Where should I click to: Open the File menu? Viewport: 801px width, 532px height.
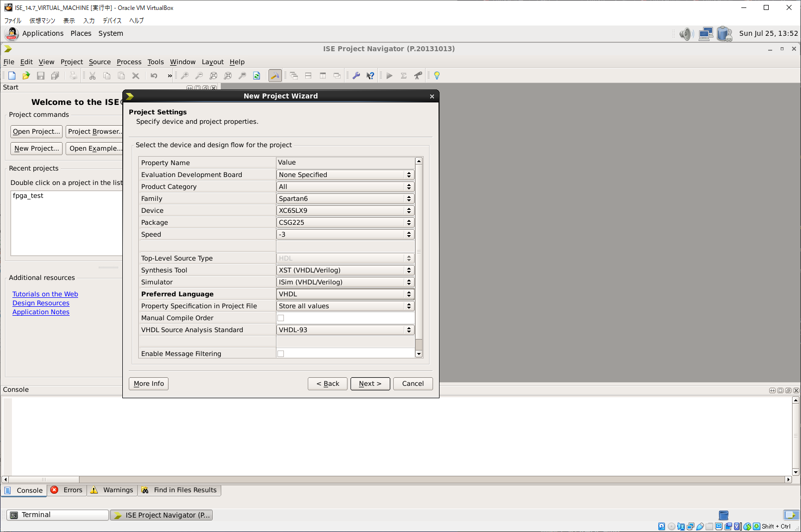pos(9,62)
